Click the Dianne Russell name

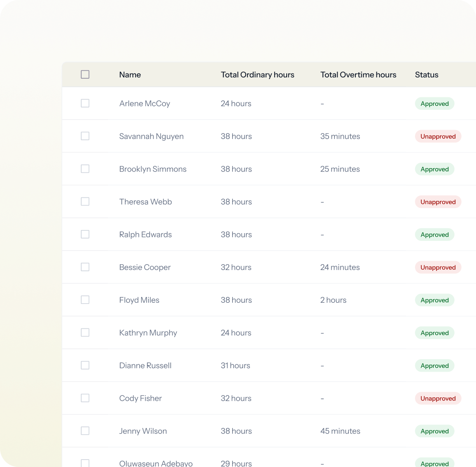(x=145, y=365)
